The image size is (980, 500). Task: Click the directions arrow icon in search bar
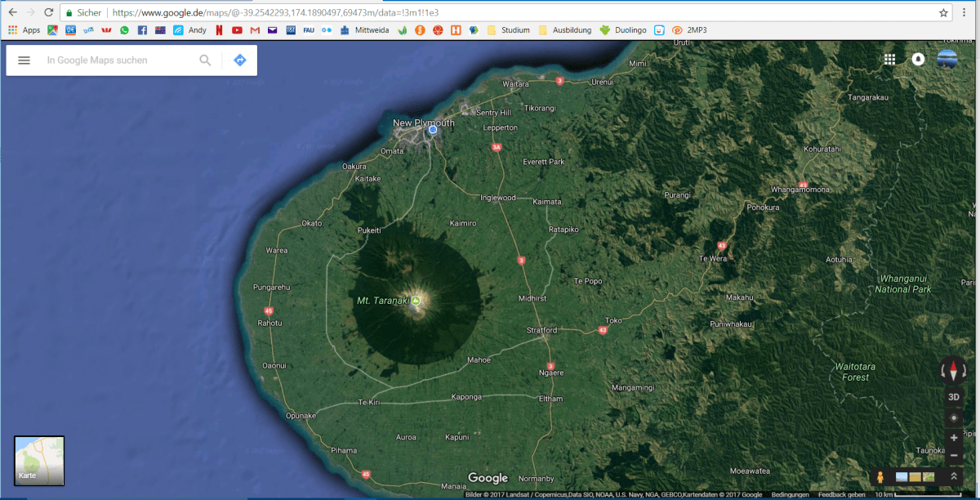(239, 59)
